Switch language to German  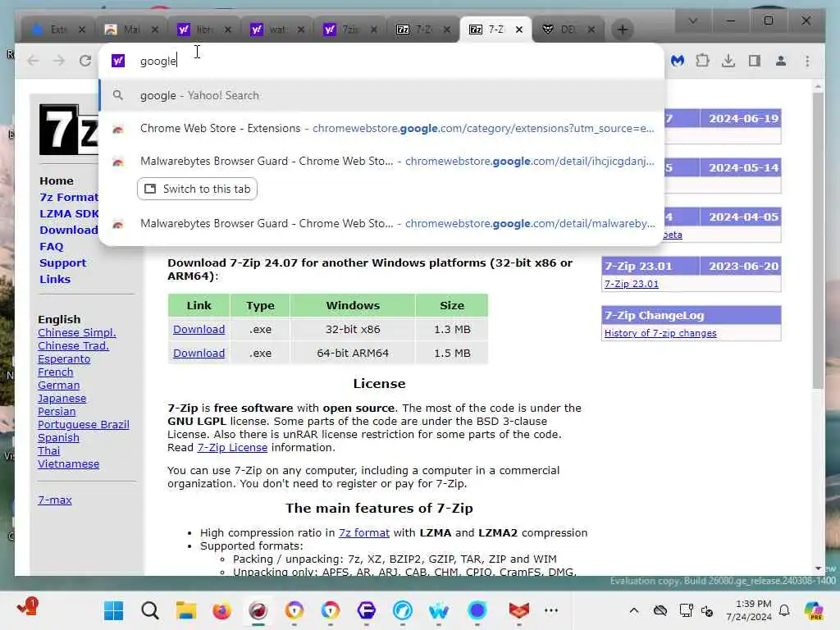[x=58, y=386]
